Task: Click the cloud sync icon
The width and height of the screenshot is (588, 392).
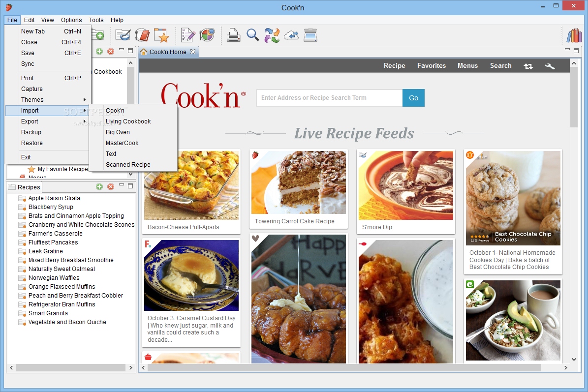Action: tap(291, 35)
